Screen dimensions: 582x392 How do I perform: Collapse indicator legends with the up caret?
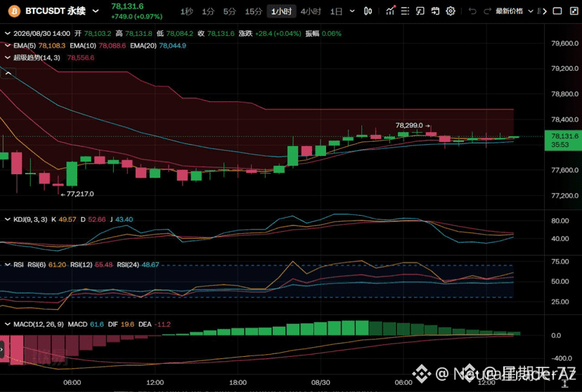(x=8, y=74)
